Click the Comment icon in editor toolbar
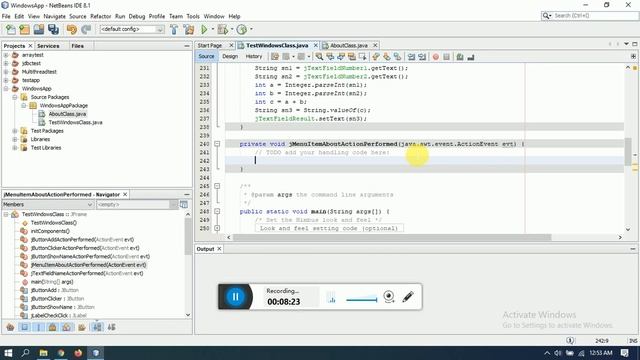 460,57
